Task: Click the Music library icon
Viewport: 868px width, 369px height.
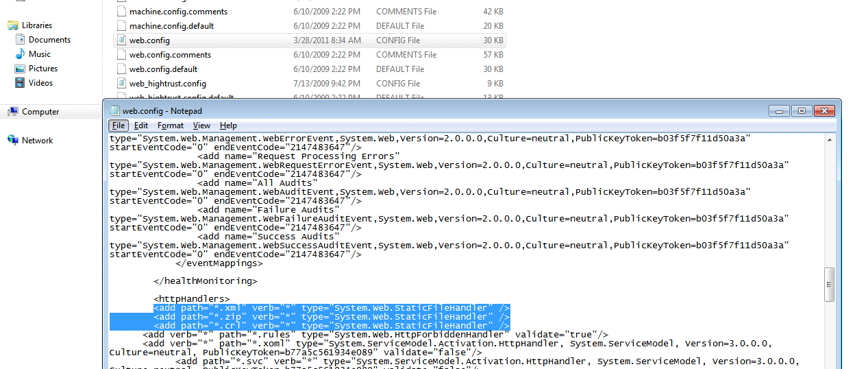Action: click(x=21, y=54)
